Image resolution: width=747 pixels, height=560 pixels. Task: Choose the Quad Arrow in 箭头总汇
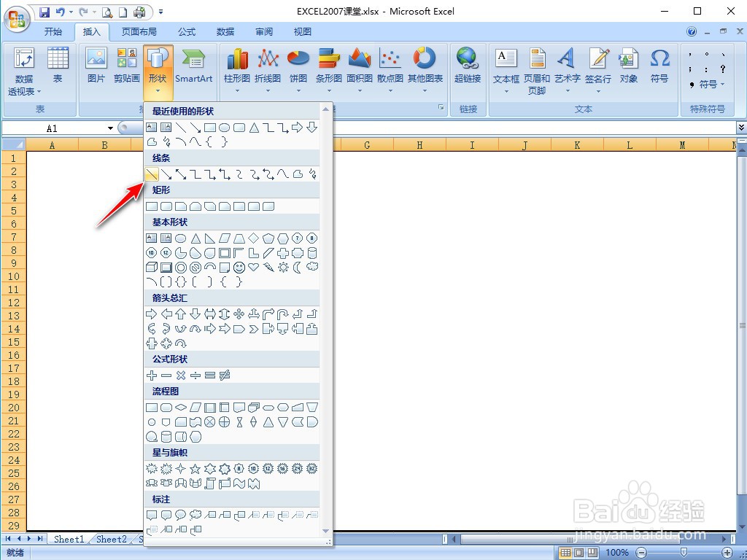coord(239,314)
